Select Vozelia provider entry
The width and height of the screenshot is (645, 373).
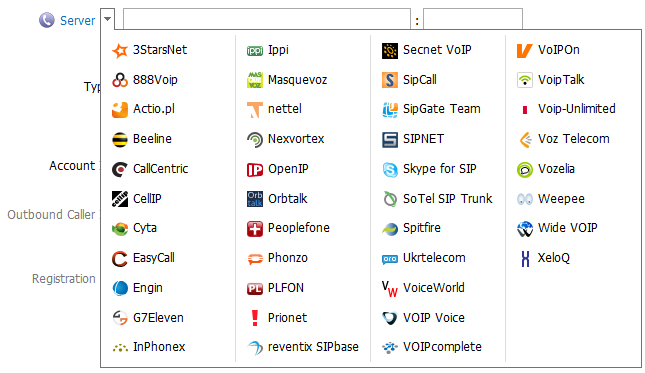click(x=546, y=169)
